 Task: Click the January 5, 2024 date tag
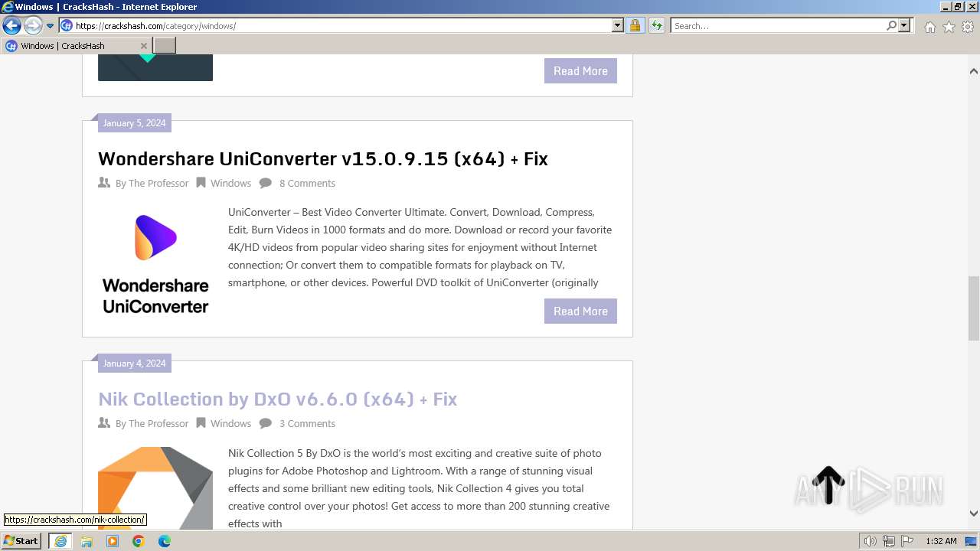coord(134,123)
